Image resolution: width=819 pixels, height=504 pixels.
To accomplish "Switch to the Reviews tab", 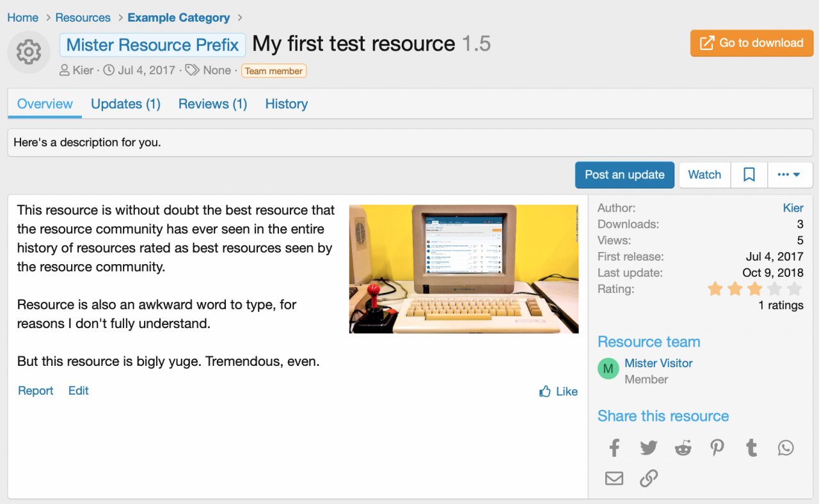I will [212, 104].
